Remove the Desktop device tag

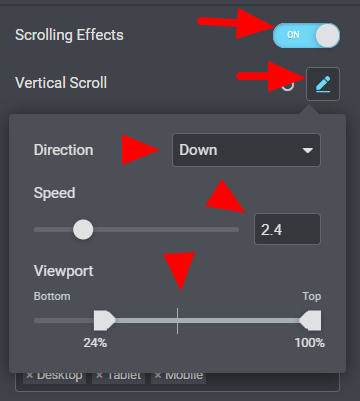coord(30,376)
